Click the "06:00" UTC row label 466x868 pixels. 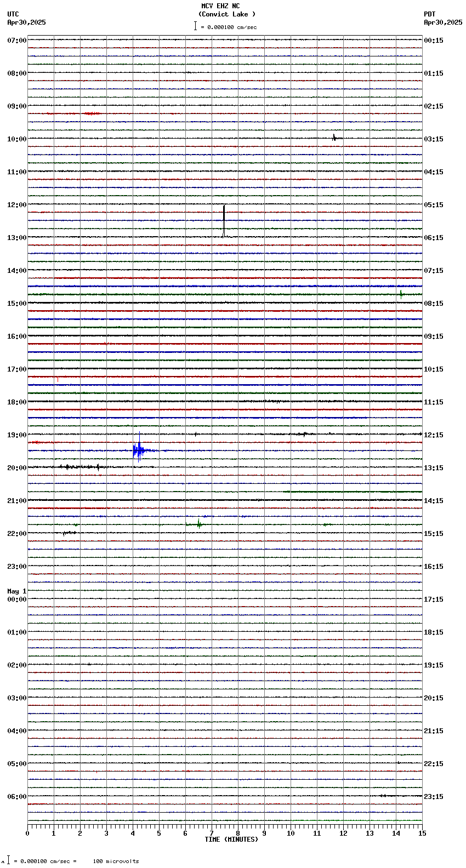17,797
